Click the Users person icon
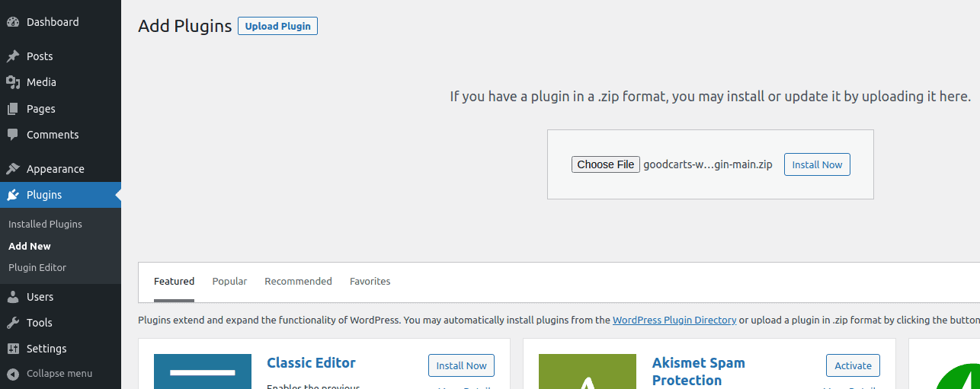980x389 pixels. pos(13,297)
